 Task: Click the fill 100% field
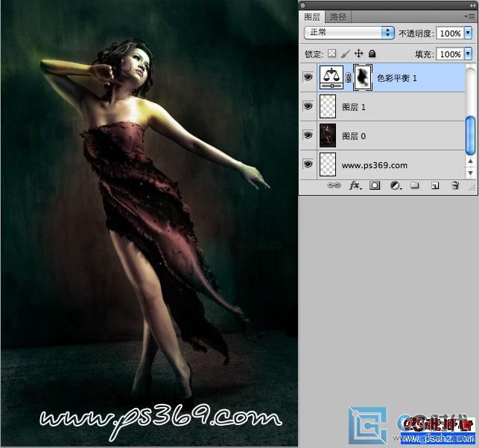point(450,54)
